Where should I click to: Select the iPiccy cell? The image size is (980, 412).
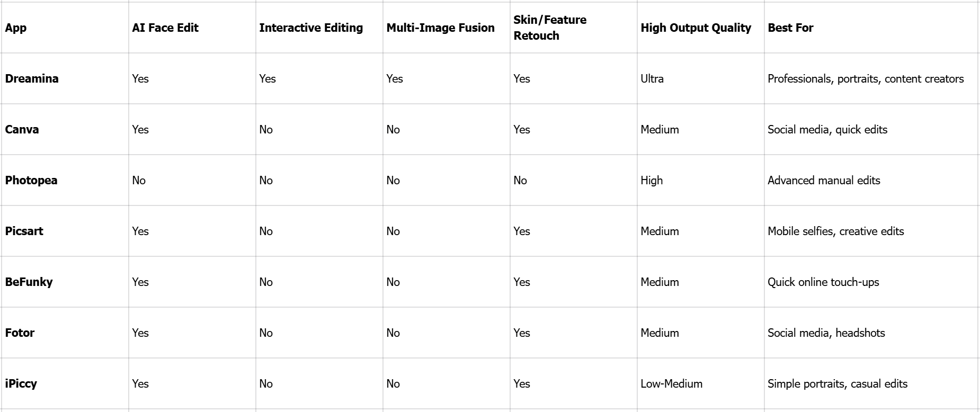pos(21,384)
